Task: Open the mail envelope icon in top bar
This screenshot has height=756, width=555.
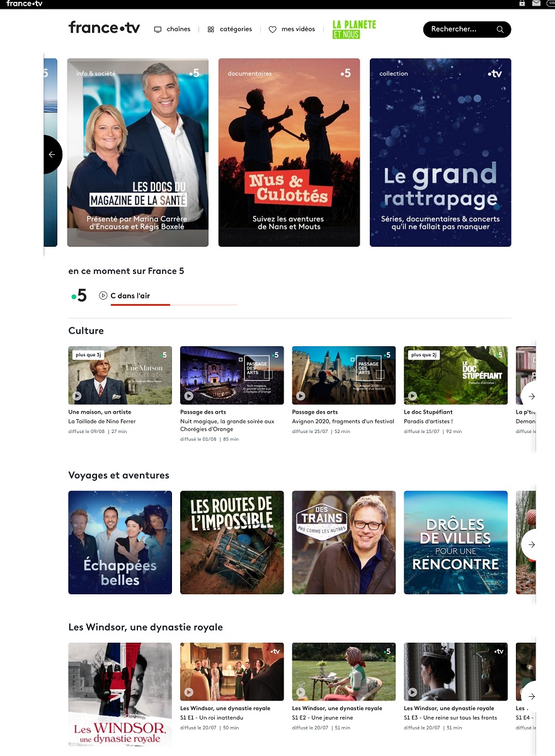Action: click(536, 3)
